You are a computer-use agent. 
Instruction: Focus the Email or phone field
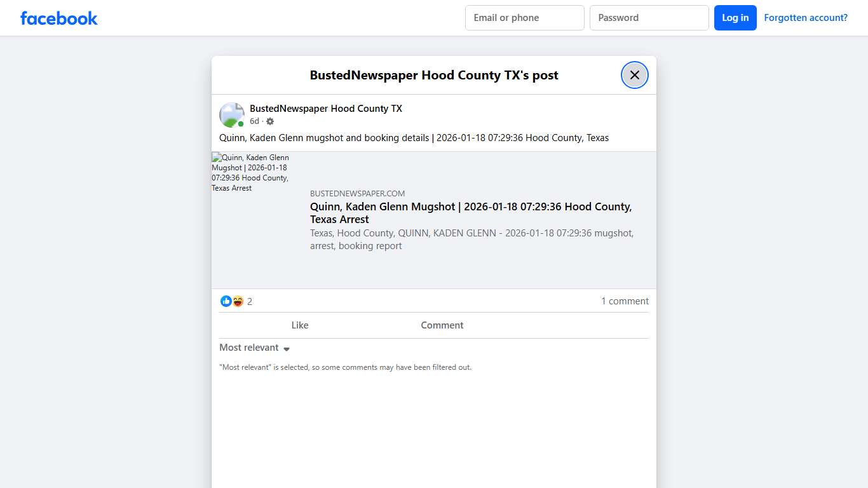[x=524, y=18]
